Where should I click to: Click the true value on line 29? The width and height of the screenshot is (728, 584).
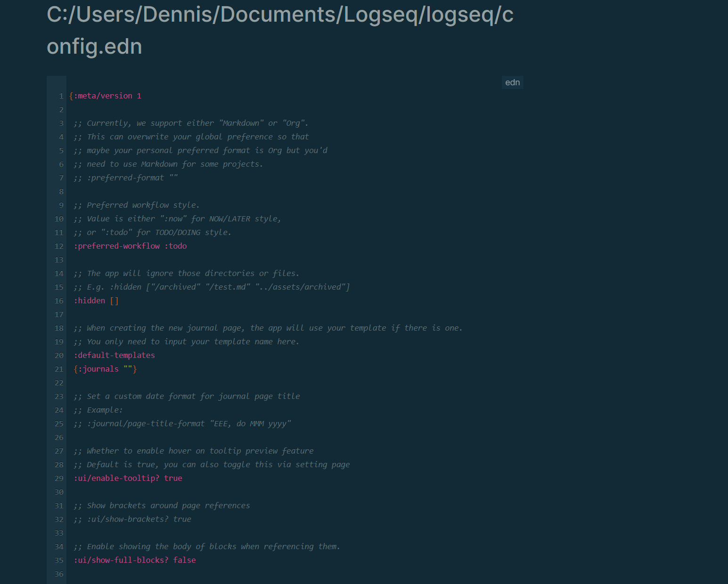173,478
